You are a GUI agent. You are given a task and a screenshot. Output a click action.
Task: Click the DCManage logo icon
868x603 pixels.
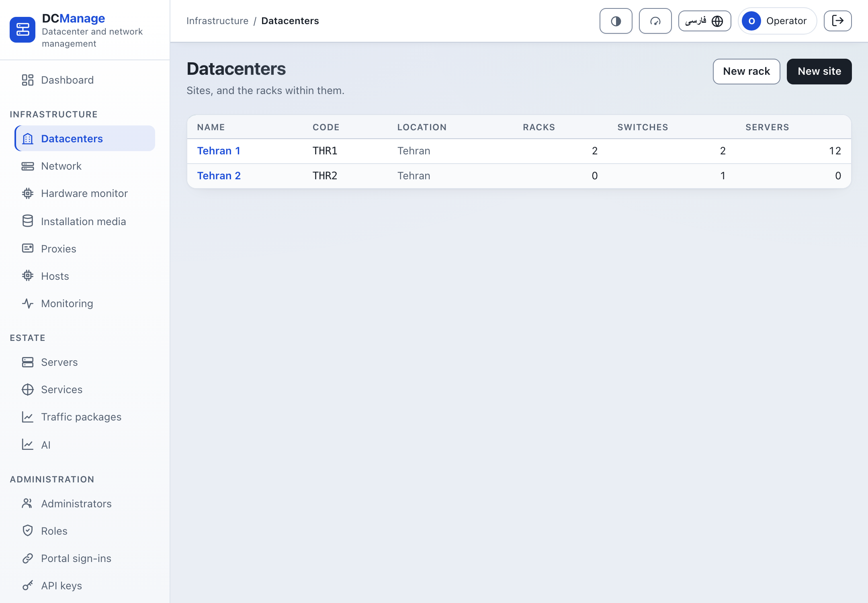pos(23,29)
